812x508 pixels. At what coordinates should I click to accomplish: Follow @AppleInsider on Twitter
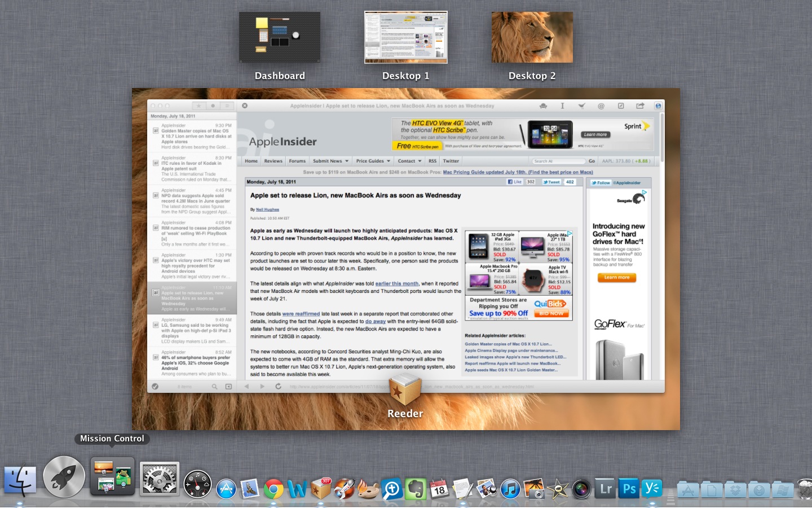coord(601,182)
